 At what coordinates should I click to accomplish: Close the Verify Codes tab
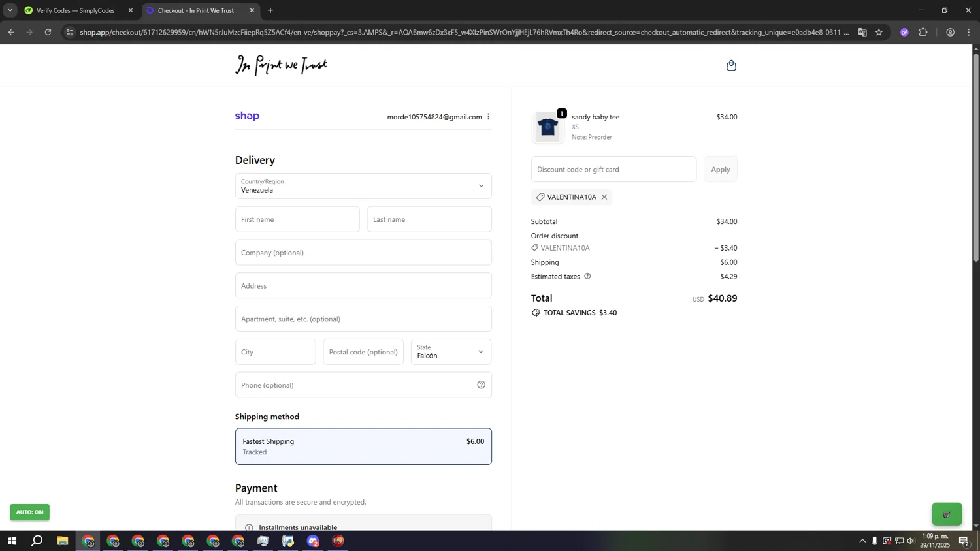(x=131, y=10)
